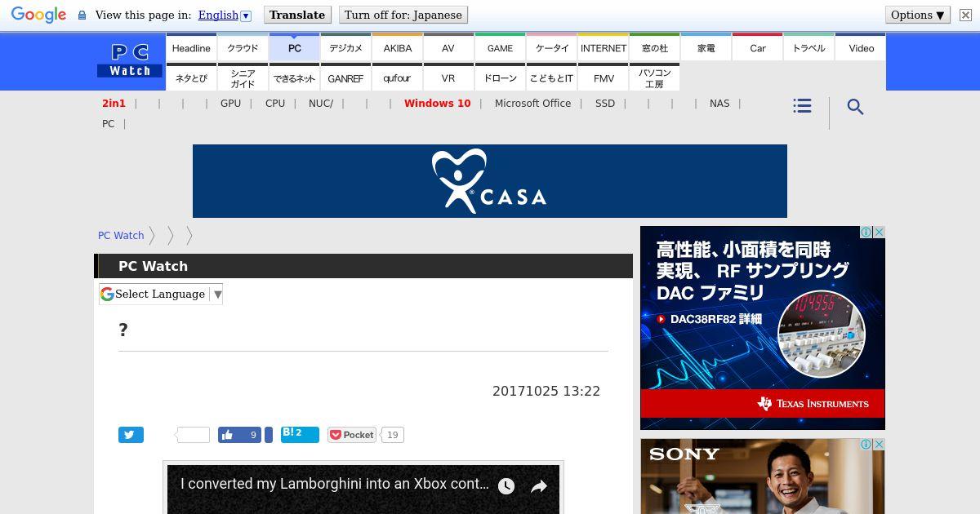Click the Hatena B! bookmark button
The width and height of the screenshot is (980, 514).
300,434
